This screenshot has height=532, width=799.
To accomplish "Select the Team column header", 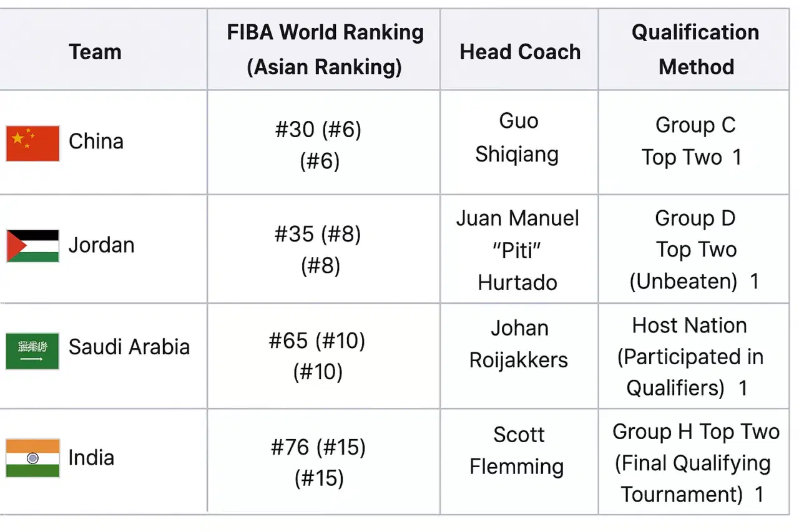I will pyautogui.click(x=96, y=51).
